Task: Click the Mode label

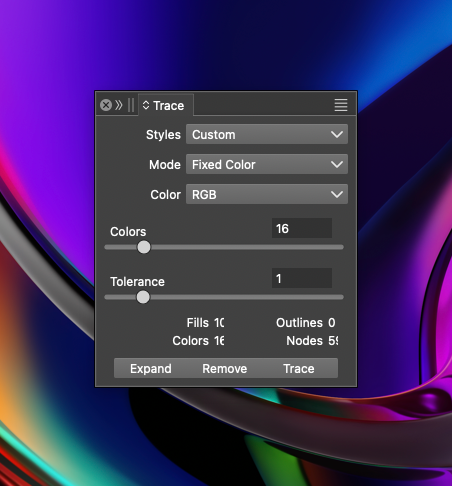Action: pos(165,165)
